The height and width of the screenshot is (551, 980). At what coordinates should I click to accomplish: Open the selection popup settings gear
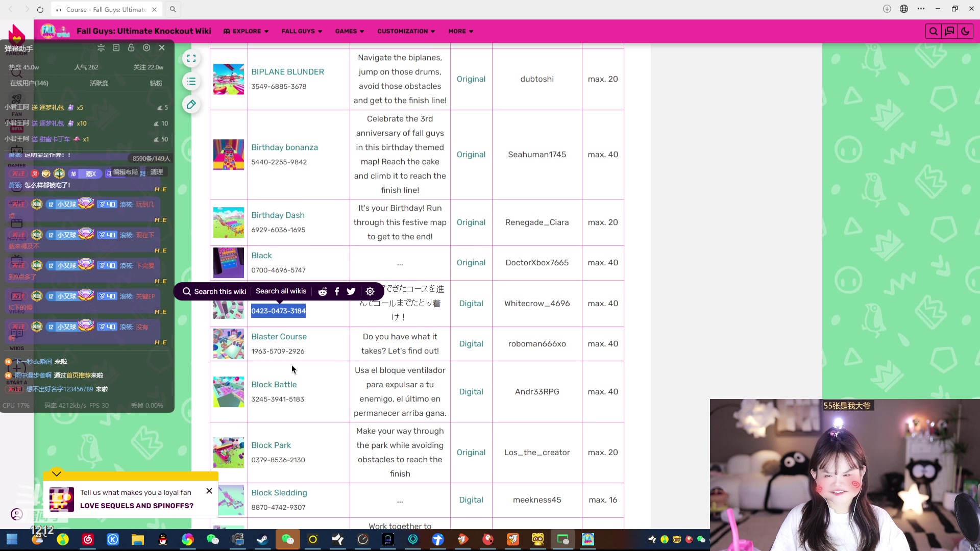(x=370, y=291)
